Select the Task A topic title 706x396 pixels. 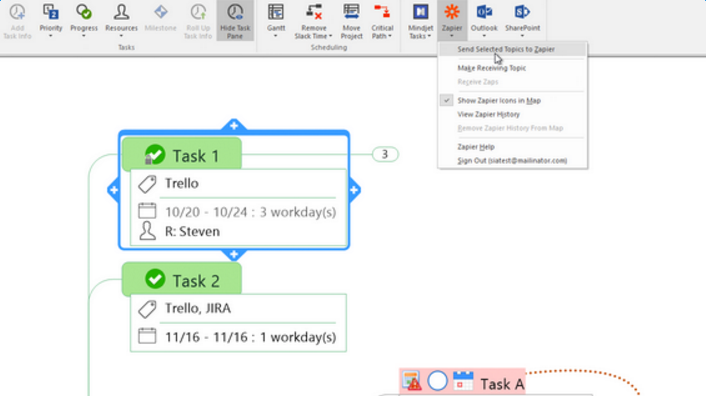pyautogui.click(x=502, y=384)
